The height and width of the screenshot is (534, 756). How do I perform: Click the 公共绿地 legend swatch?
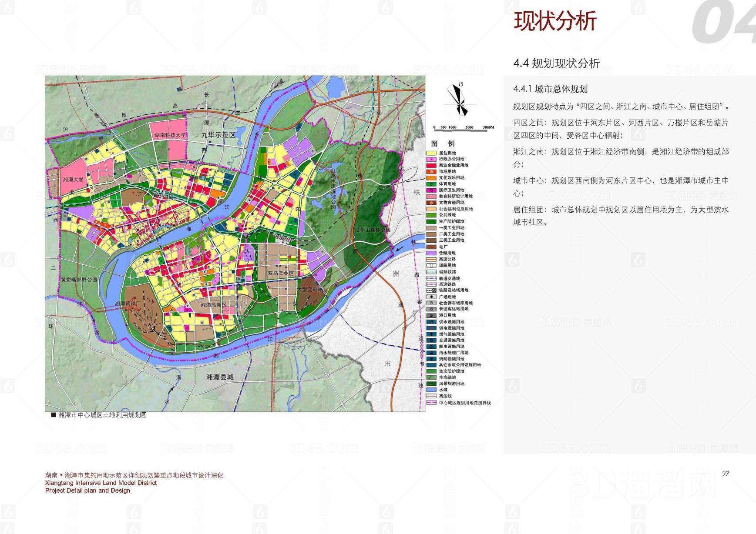tap(431, 215)
